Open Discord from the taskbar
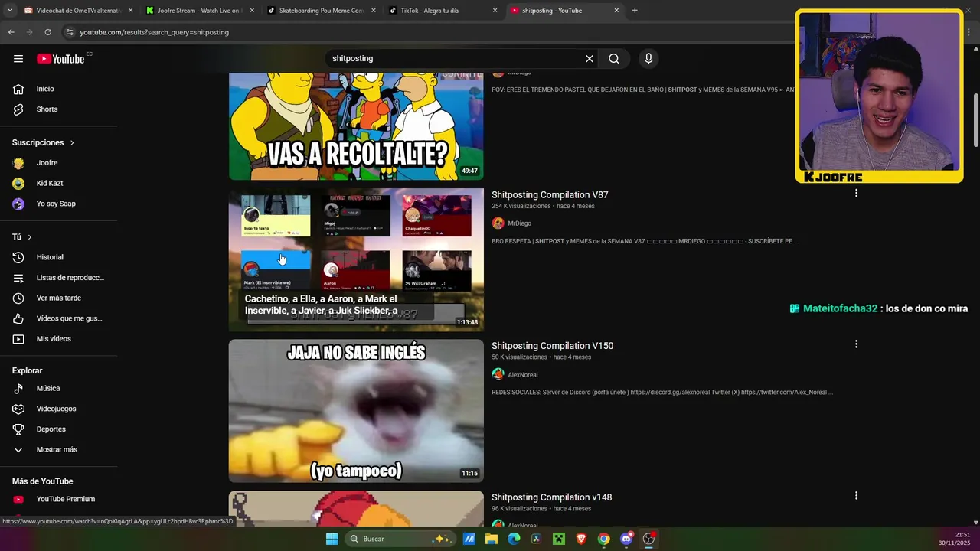980x551 pixels. (x=626, y=539)
